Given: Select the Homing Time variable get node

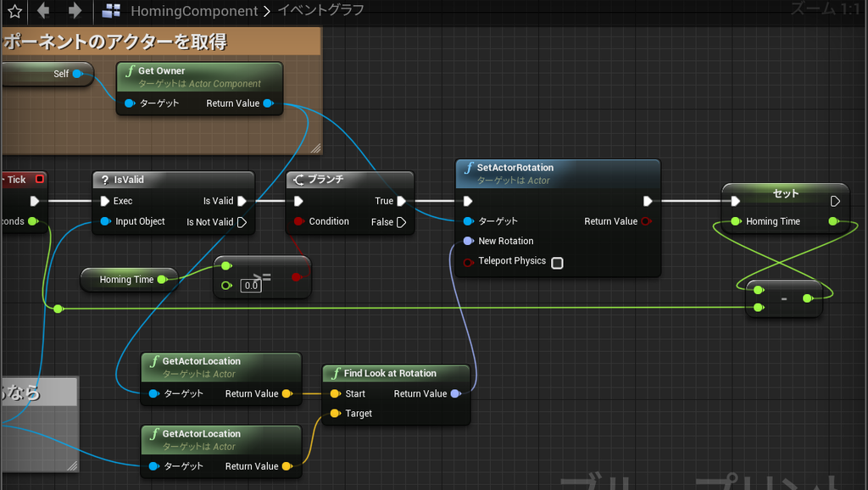Looking at the screenshot, I should click(x=129, y=280).
